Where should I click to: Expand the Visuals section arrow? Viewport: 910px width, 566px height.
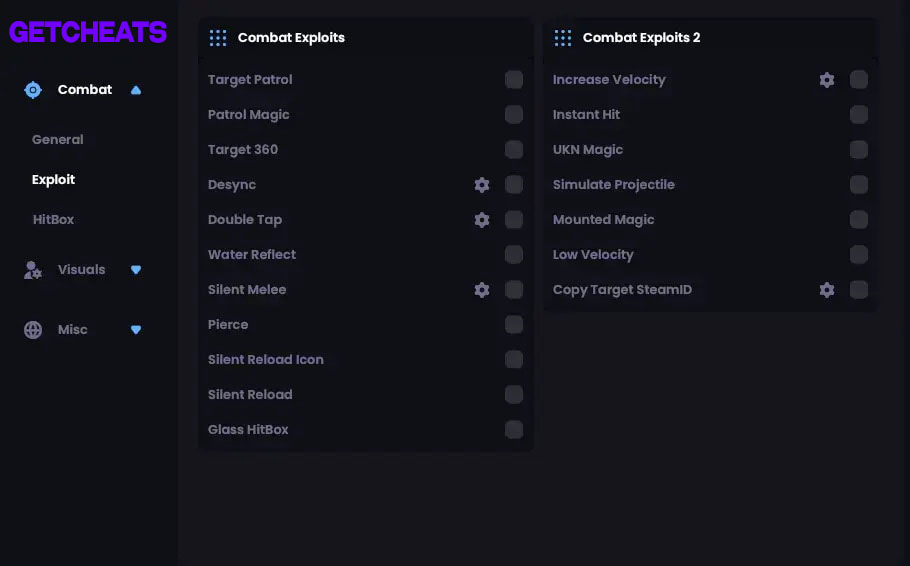pos(136,270)
